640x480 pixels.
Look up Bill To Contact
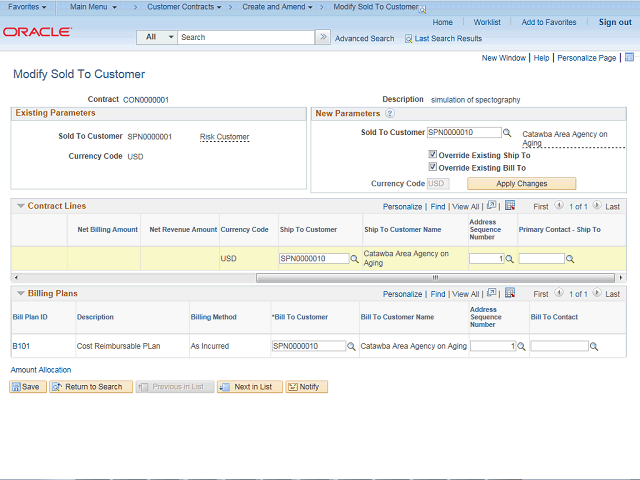tap(594, 347)
